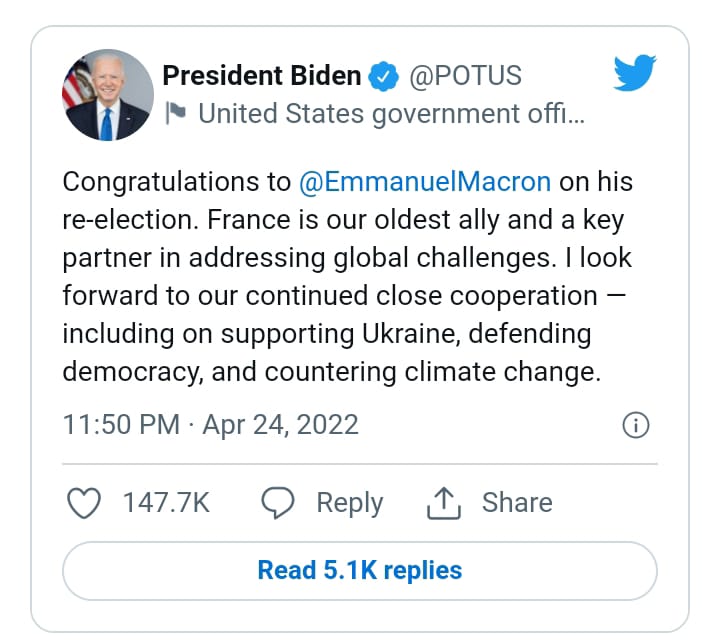
Task: Open the @POTUS handle link
Action: coord(465,76)
